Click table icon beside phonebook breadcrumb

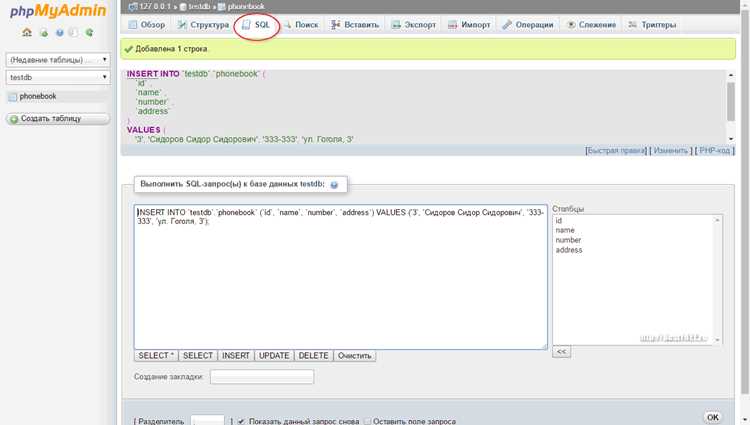221,7
